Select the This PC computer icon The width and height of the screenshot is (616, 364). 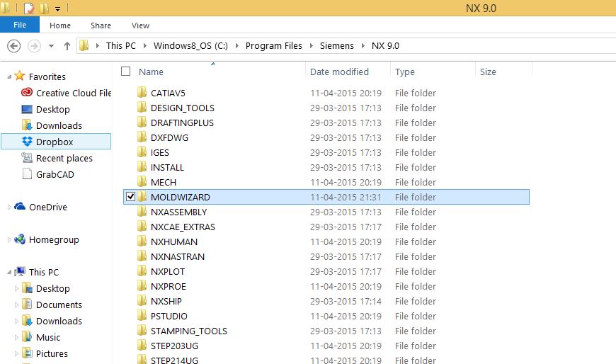click(20, 272)
